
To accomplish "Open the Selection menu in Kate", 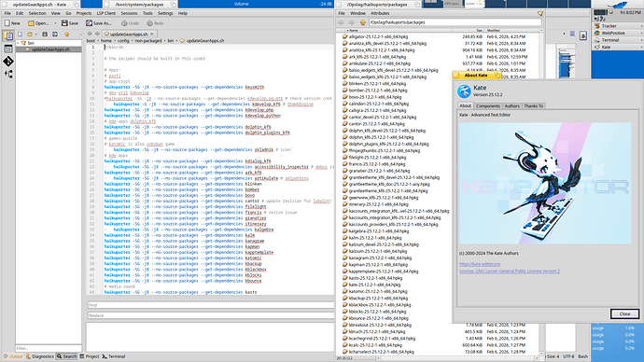I will click(x=37, y=13).
